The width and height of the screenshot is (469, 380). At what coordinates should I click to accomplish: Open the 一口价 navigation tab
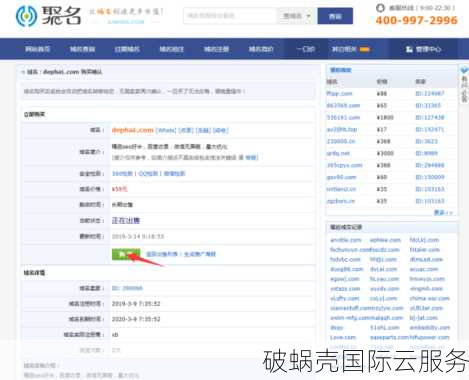[x=305, y=49]
